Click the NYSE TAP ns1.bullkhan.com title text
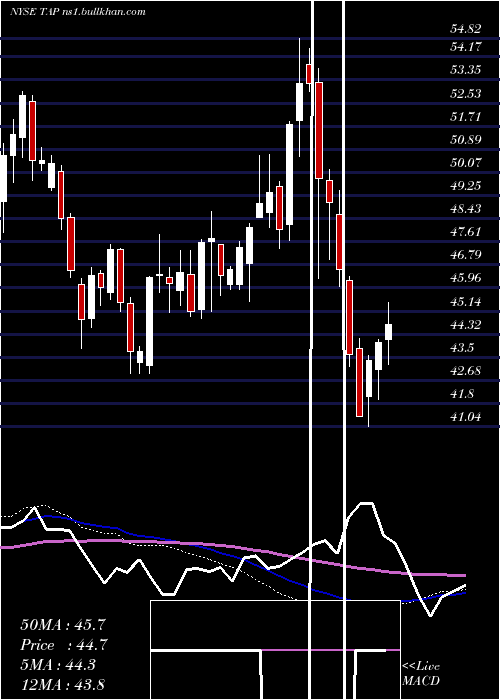 click(x=78, y=12)
